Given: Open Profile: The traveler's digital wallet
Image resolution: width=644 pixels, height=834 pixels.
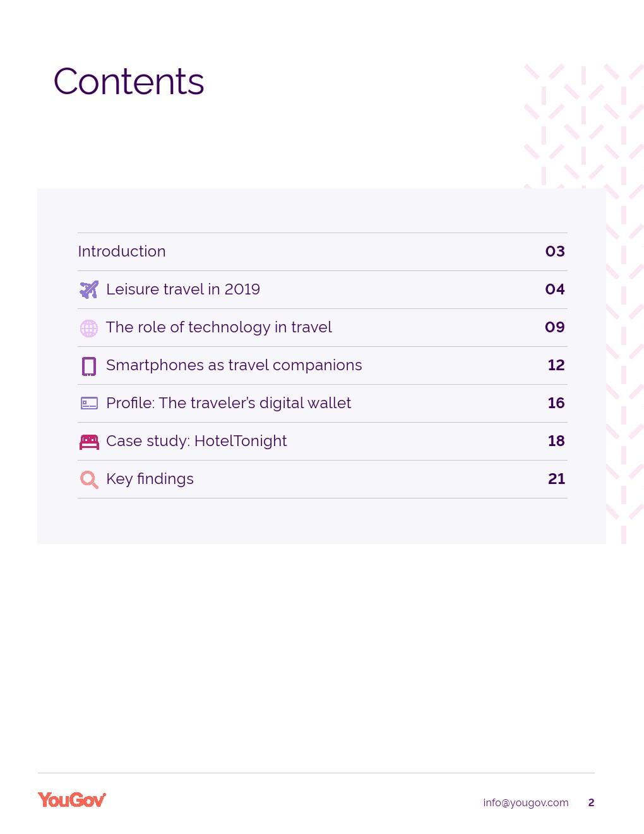Looking at the screenshot, I should point(229,403).
